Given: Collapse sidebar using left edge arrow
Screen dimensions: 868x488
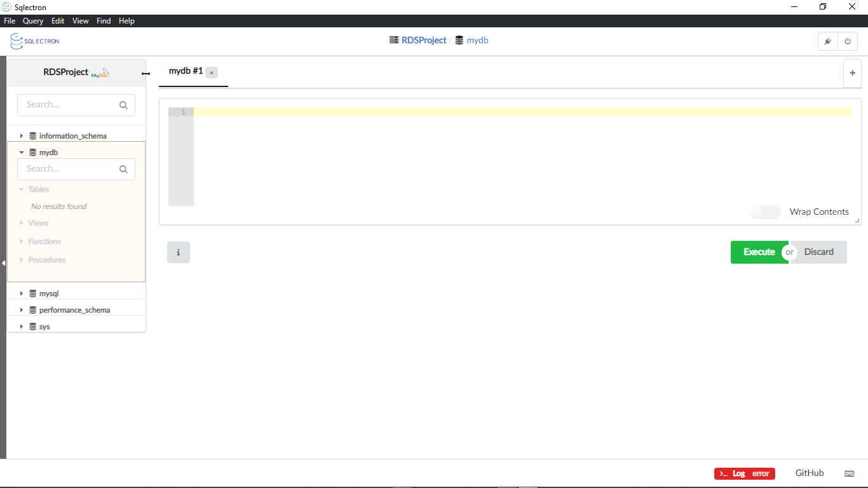Looking at the screenshot, I should point(3,262).
